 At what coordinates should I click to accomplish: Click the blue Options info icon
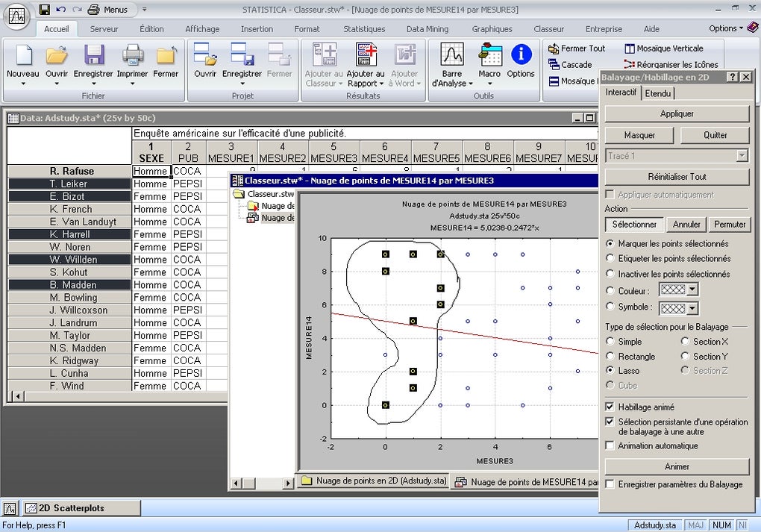click(521, 56)
